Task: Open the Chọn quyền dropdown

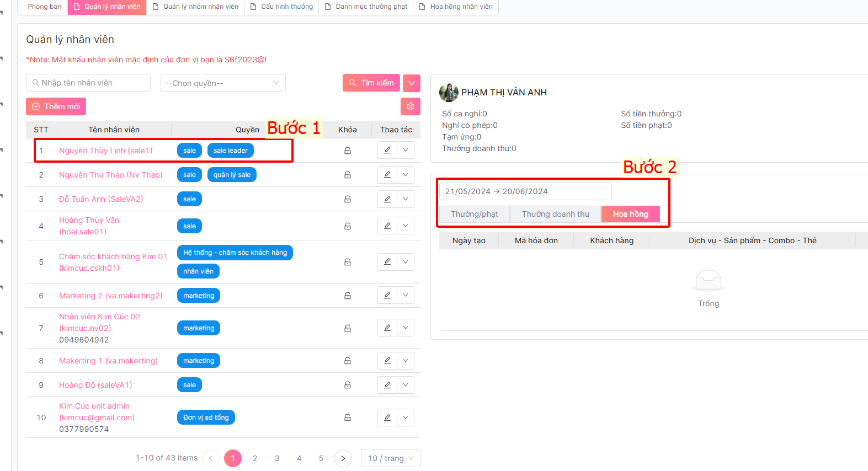Action: pos(223,83)
